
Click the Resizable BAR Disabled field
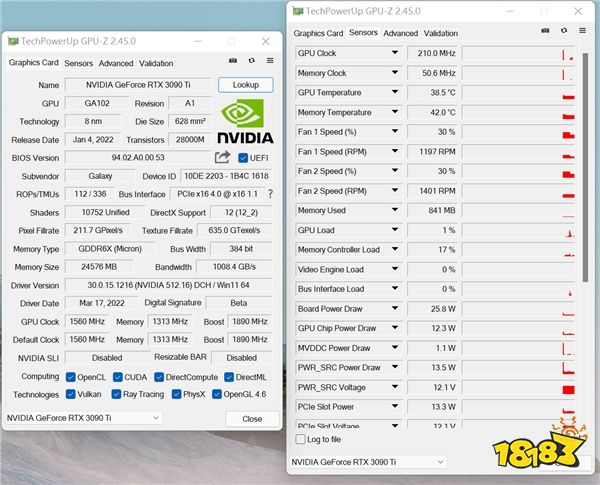pyautogui.click(x=241, y=358)
